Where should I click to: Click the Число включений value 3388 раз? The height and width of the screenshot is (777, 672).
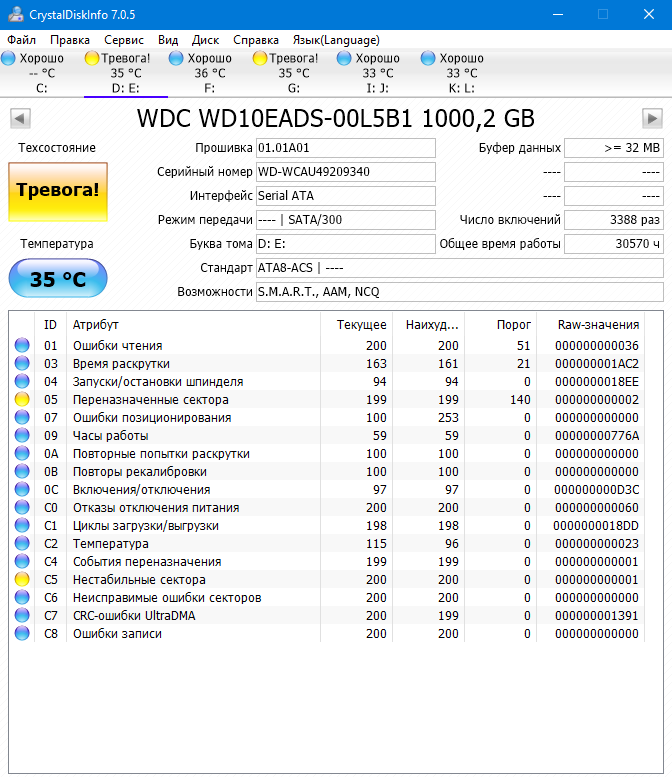(x=614, y=220)
